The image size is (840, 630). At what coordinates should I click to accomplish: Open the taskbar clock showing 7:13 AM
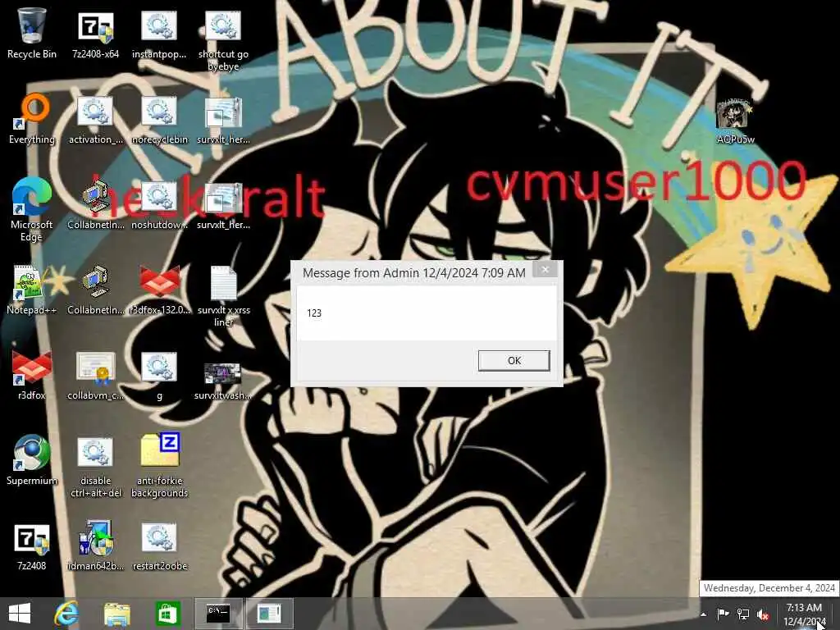[x=804, y=614]
